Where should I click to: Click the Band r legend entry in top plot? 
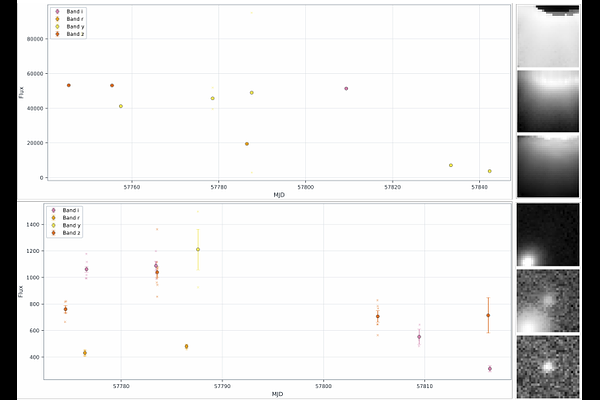(70, 19)
